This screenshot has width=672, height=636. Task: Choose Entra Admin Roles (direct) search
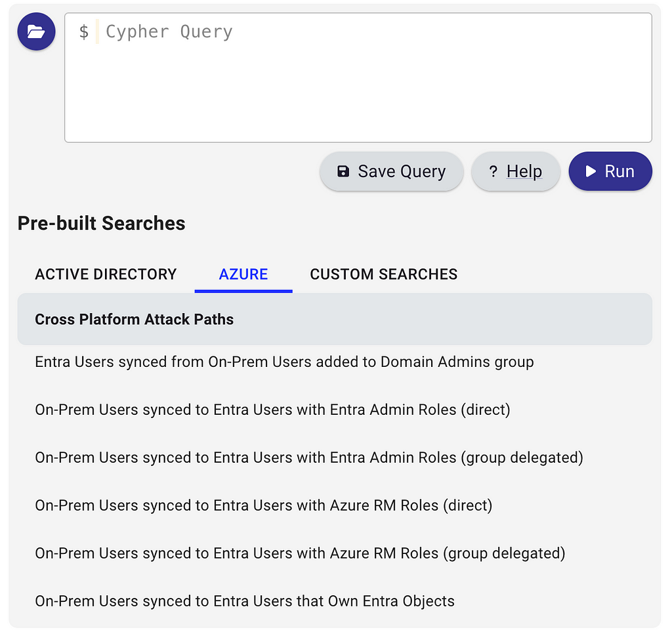tap(335, 410)
